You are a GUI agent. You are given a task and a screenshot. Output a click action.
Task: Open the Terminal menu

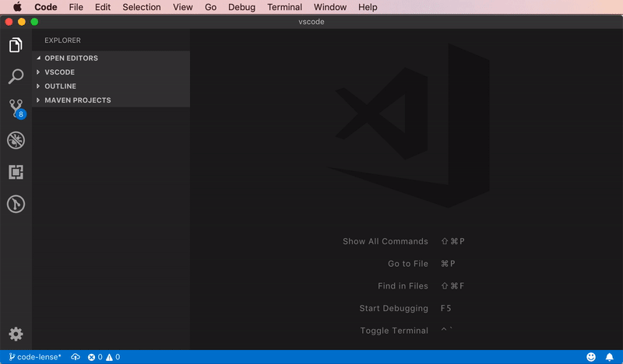(x=284, y=7)
